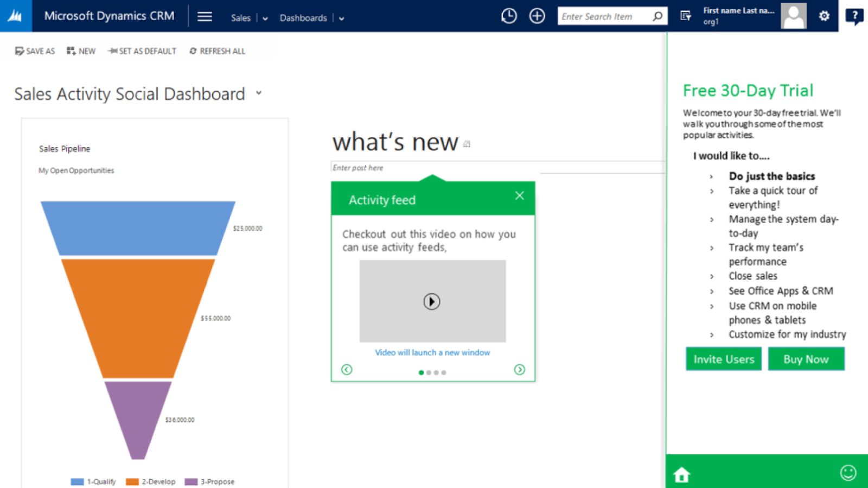The height and width of the screenshot is (488, 868).
Task: Play the activity feeds video
Action: 432,301
